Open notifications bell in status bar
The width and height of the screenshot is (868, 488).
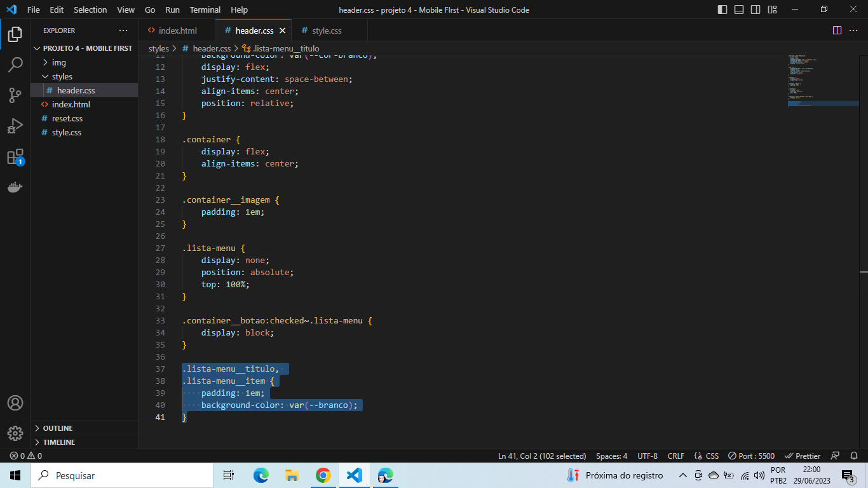[x=854, y=456]
